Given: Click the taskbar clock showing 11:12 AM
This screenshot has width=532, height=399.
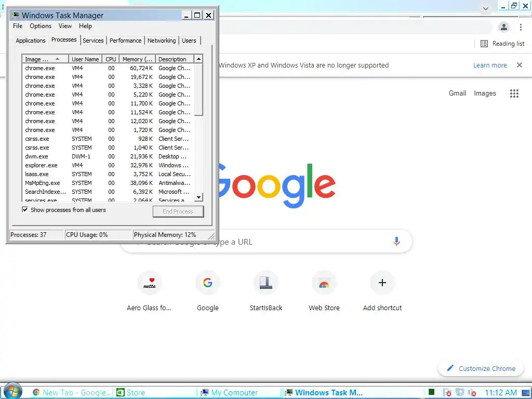Looking at the screenshot, I should pos(501,393).
